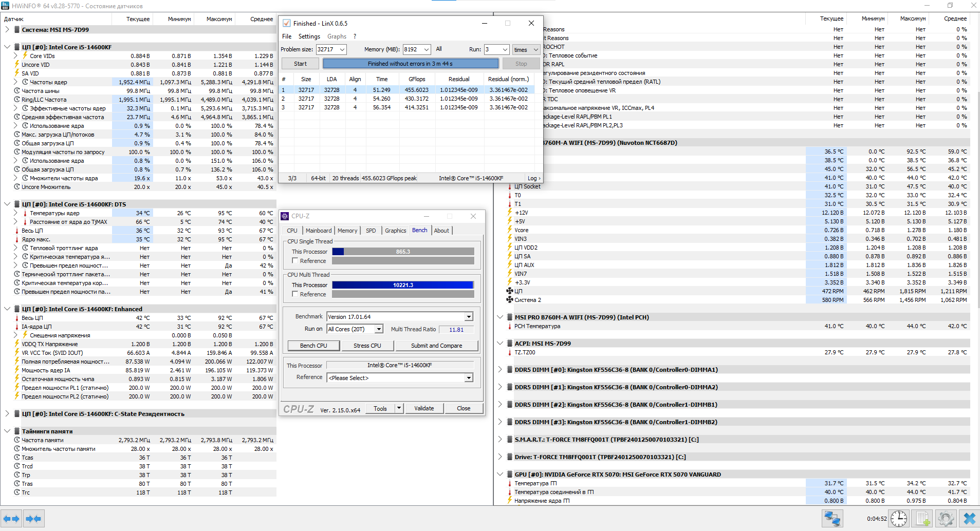Open CPU-Z Benchmark version dropdown
The height and width of the screenshot is (531, 980).
pos(469,317)
